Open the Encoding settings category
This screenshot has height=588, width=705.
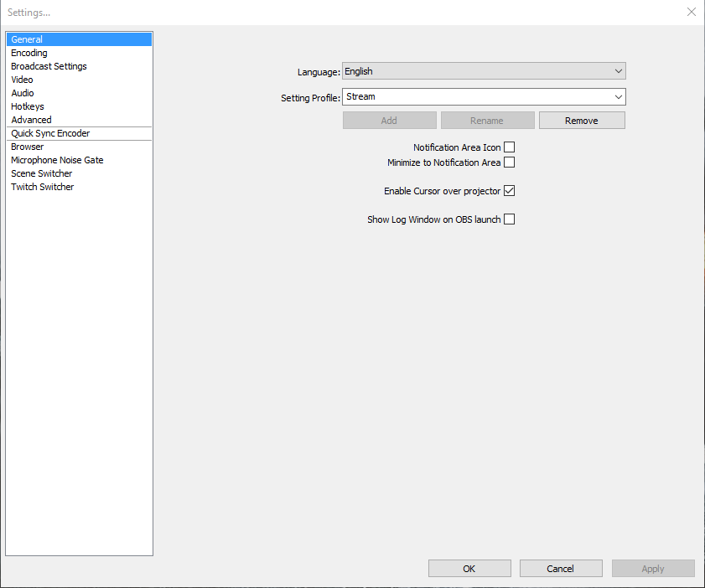[x=79, y=53]
